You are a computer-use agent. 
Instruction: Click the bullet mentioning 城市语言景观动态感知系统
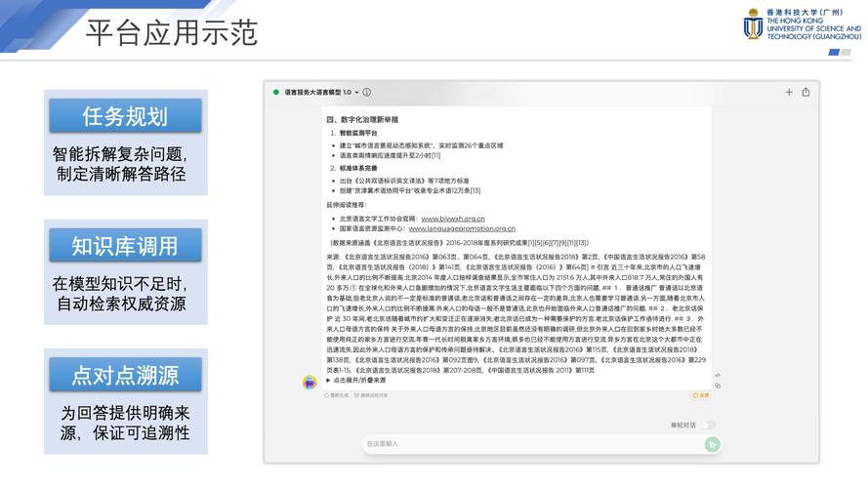(421, 145)
